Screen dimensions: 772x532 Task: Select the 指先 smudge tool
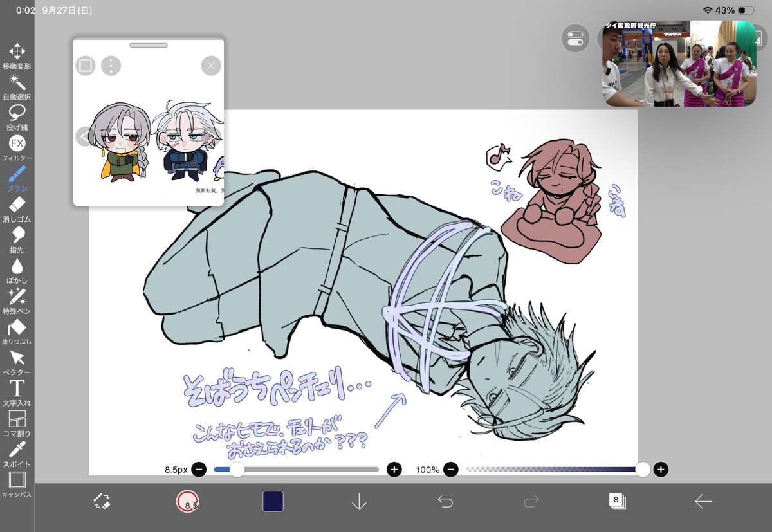17,240
